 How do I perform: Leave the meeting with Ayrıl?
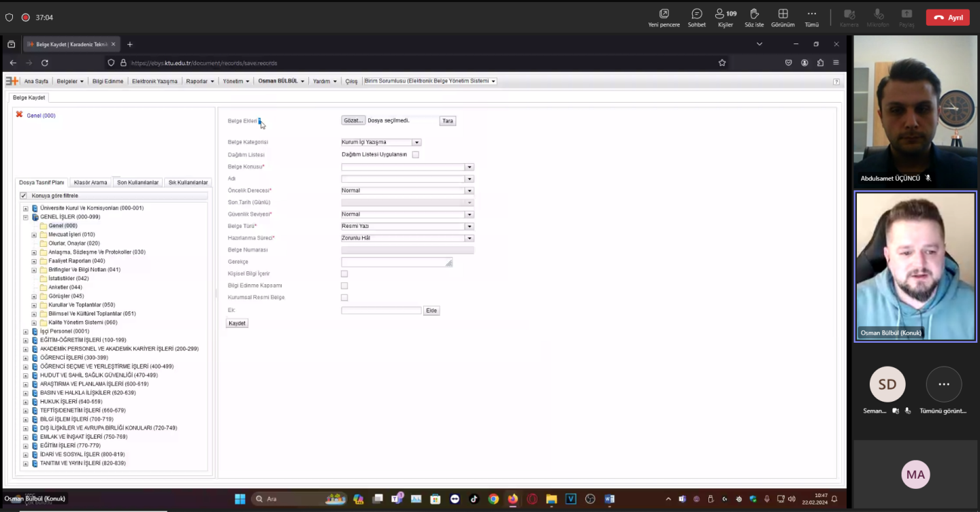pos(948,18)
